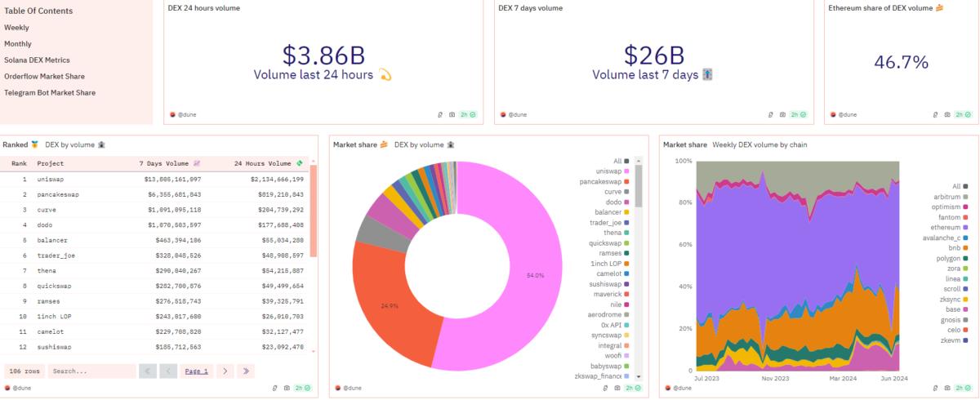This screenshot has height=400, width=980.
Task: Click @dune avatar under Ranked DEX table
Action: point(7,388)
